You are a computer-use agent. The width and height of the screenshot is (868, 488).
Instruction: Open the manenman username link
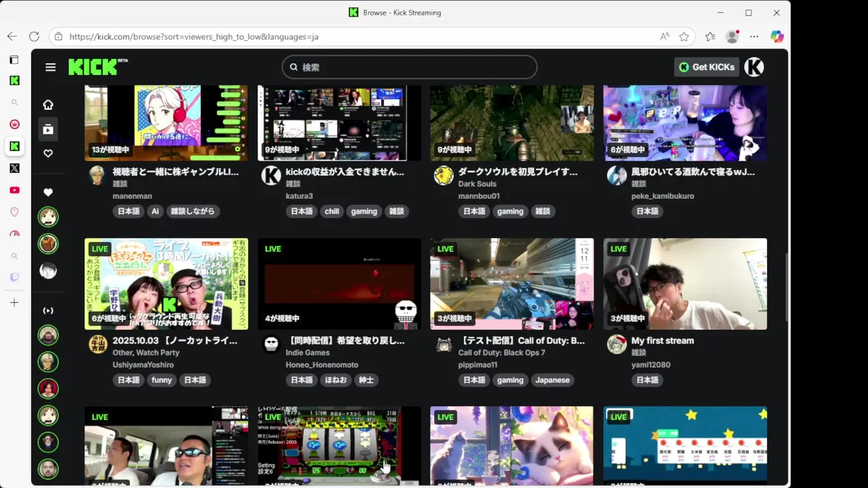(132, 196)
